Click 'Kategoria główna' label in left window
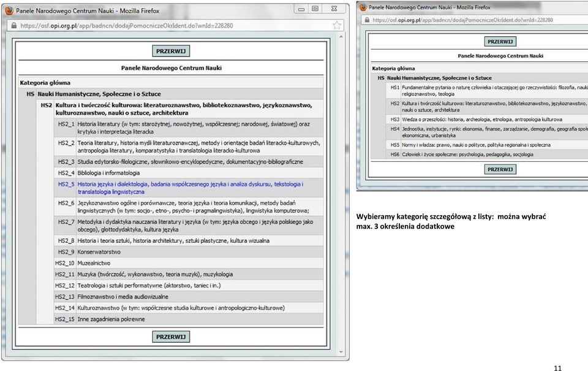The height and width of the screenshot is (371, 588). click(45, 83)
